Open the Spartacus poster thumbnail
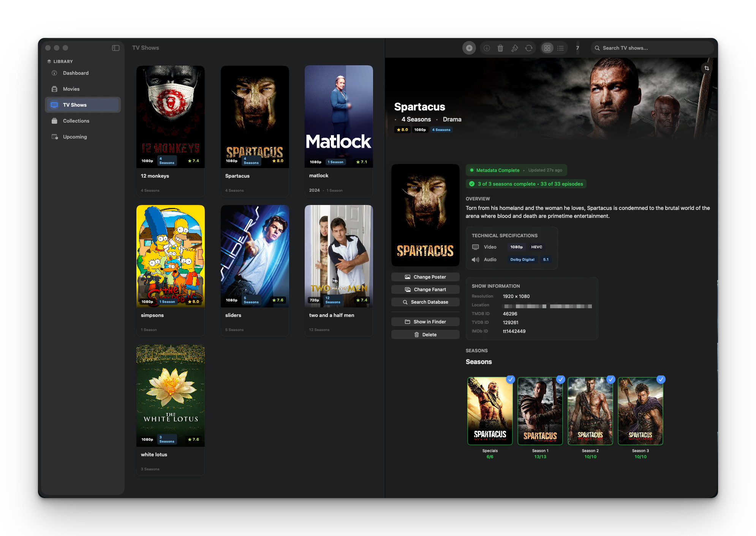The width and height of the screenshot is (756, 536). tap(425, 214)
